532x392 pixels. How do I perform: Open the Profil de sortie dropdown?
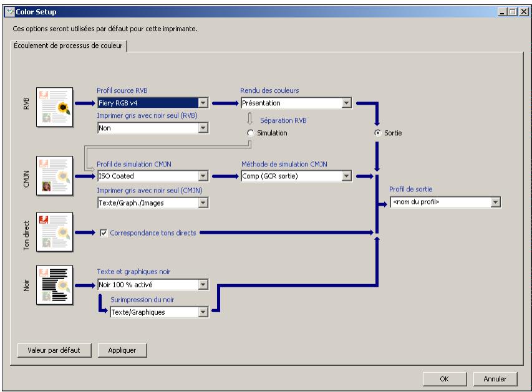[445, 202]
